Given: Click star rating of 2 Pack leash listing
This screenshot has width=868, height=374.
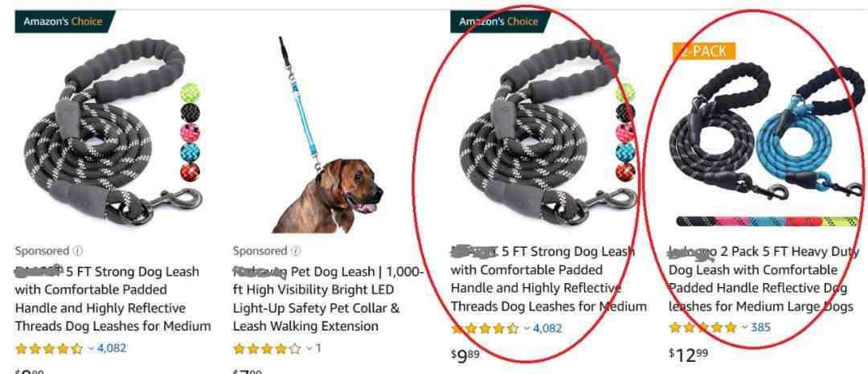Looking at the screenshot, I should 703,327.
